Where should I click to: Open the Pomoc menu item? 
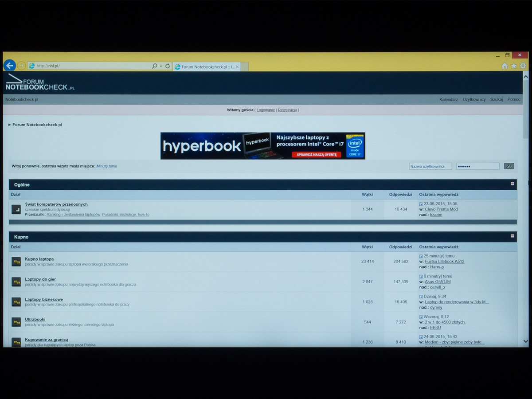[x=514, y=100]
